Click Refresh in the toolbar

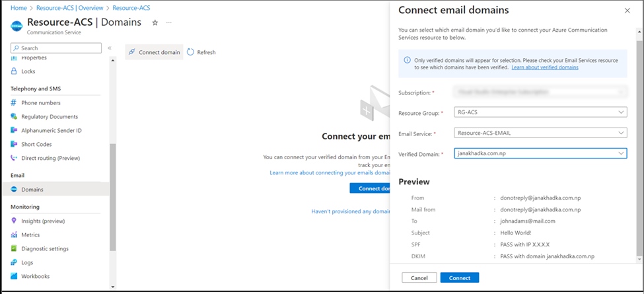[201, 52]
